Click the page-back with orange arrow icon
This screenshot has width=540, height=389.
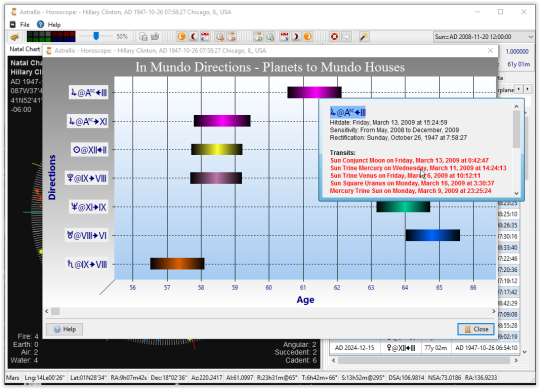pos(231,36)
